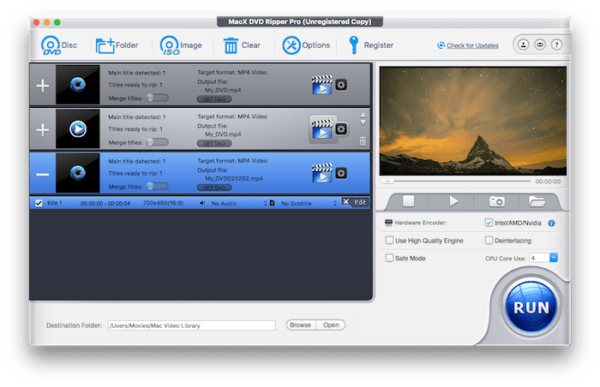
Task: Load an ISO Image file
Action: click(181, 45)
